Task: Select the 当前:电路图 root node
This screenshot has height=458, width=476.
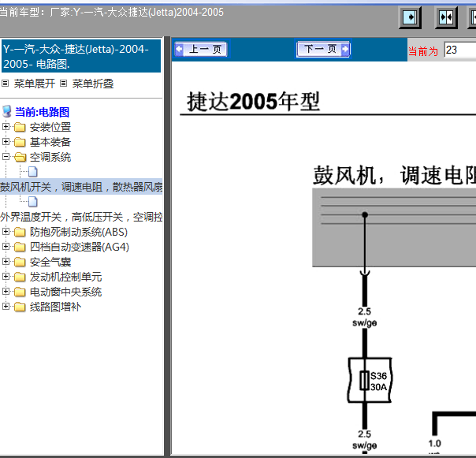Action: (x=43, y=112)
